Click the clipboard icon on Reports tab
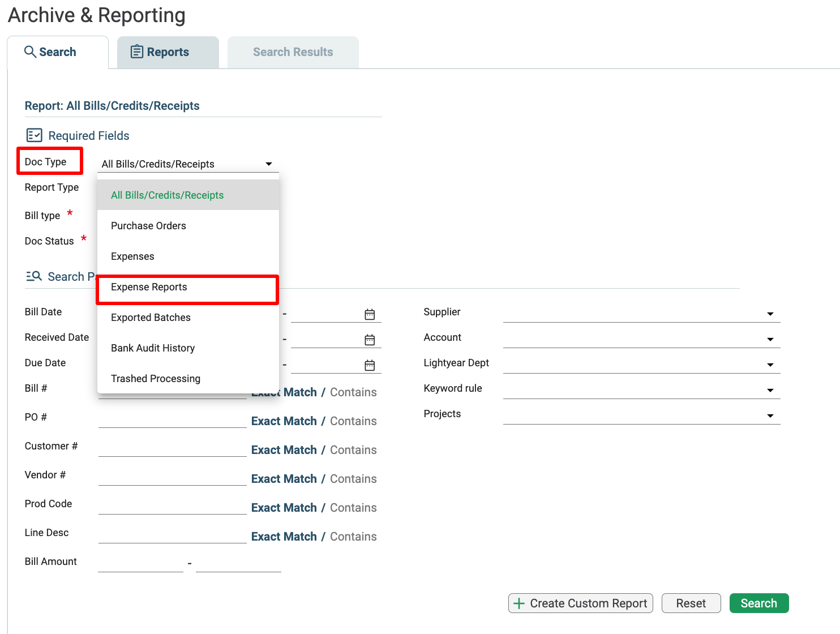Viewport: 840px width, 634px height. pos(137,52)
